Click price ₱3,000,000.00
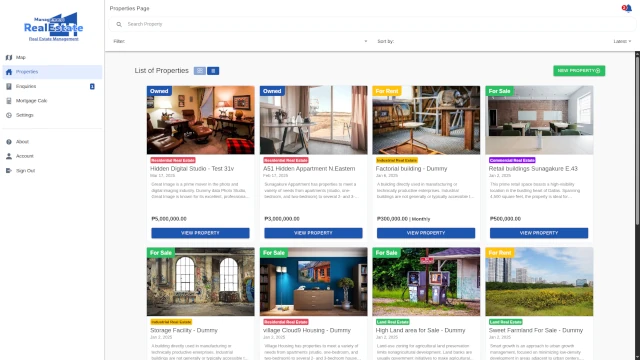Viewport: 640px width, 360px height. (282, 219)
